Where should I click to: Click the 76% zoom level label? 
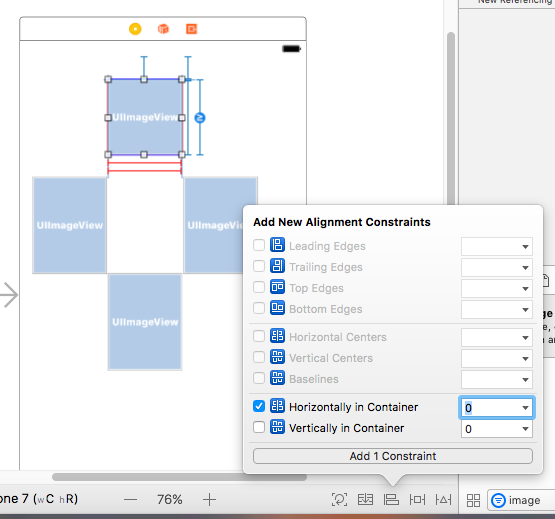click(x=170, y=500)
